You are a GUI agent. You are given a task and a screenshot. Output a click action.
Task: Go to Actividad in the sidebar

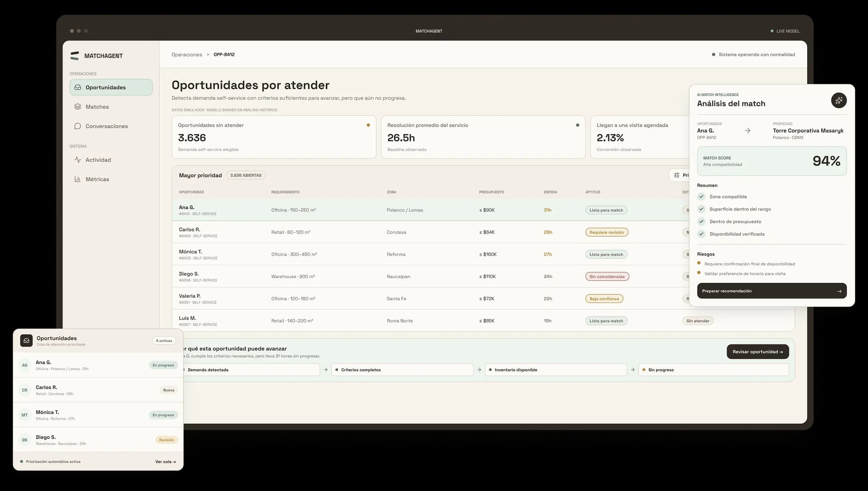[x=111, y=160]
